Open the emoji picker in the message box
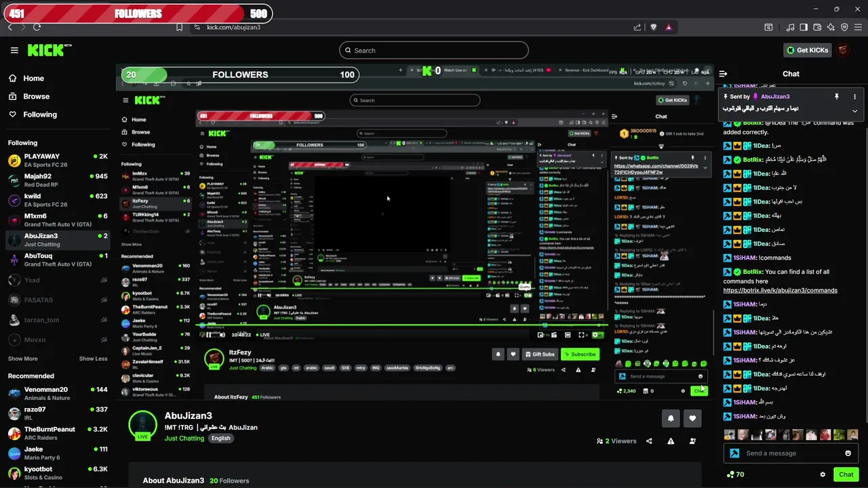The height and width of the screenshot is (488, 868). pos(848,453)
